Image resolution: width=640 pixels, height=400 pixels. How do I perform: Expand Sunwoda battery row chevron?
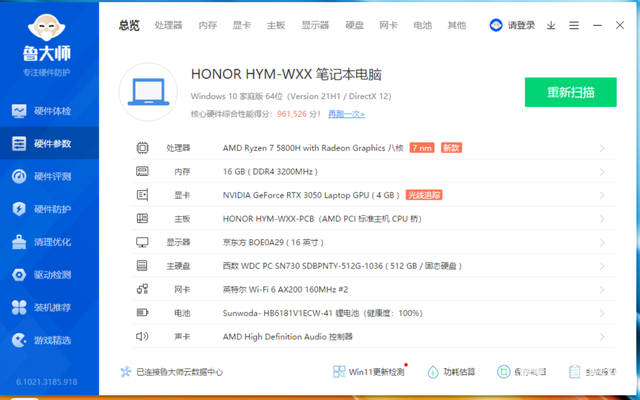[602, 313]
